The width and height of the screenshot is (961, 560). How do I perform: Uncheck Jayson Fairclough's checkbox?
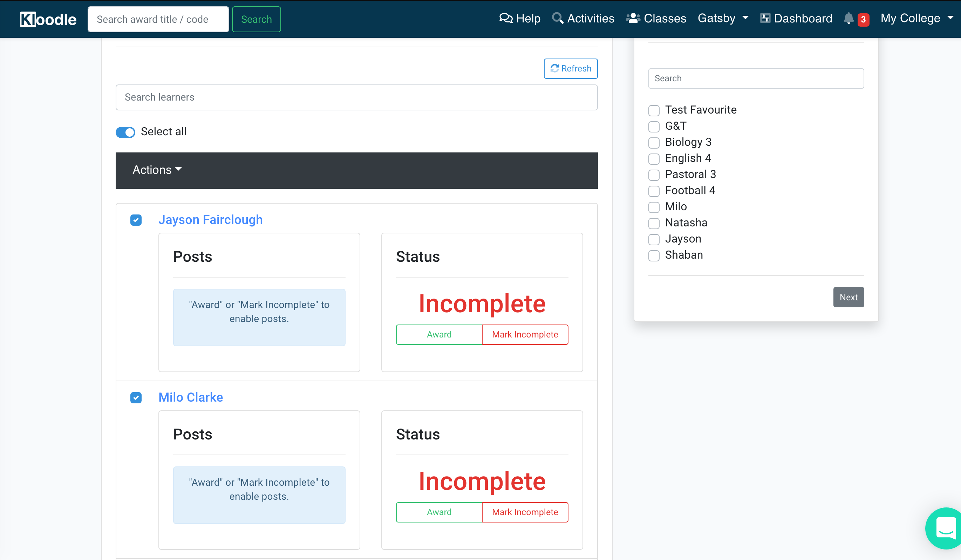point(136,220)
